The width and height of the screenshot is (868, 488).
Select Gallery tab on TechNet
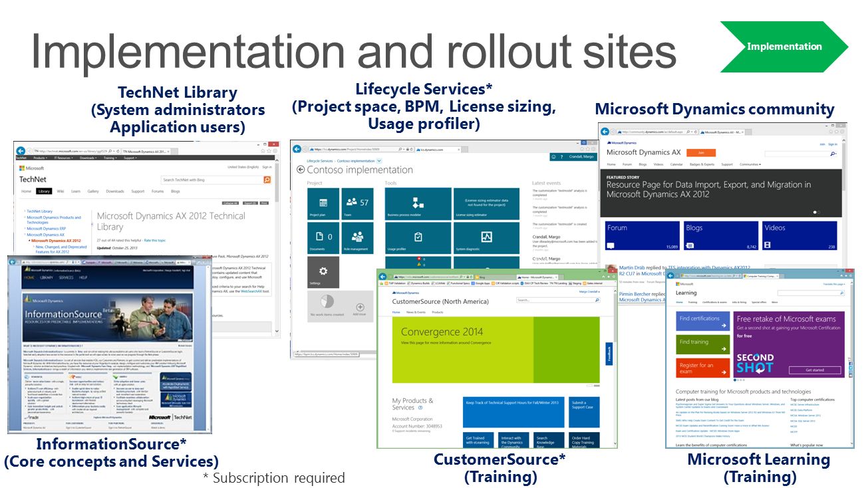point(93,191)
